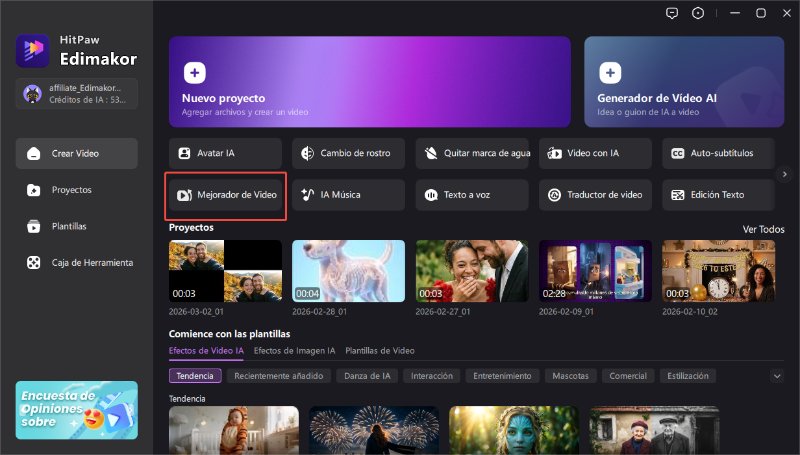Select the Entretenimiento filter chip
The width and height of the screenshot is (800, 455).
(x=502, y=376)
